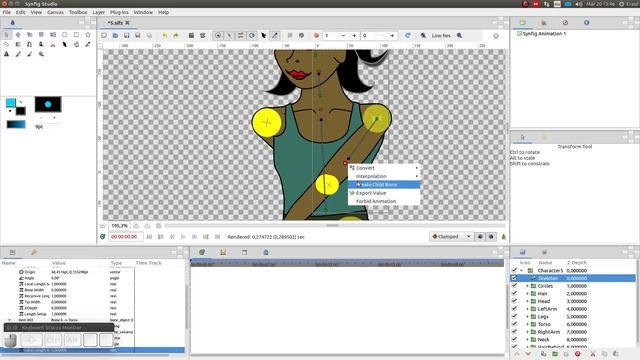Image resolution: width=640 pixels, height=360 pixels.
Task: Toggle visibility checkbox of Legs layer
Action: (x=514, y=316)
